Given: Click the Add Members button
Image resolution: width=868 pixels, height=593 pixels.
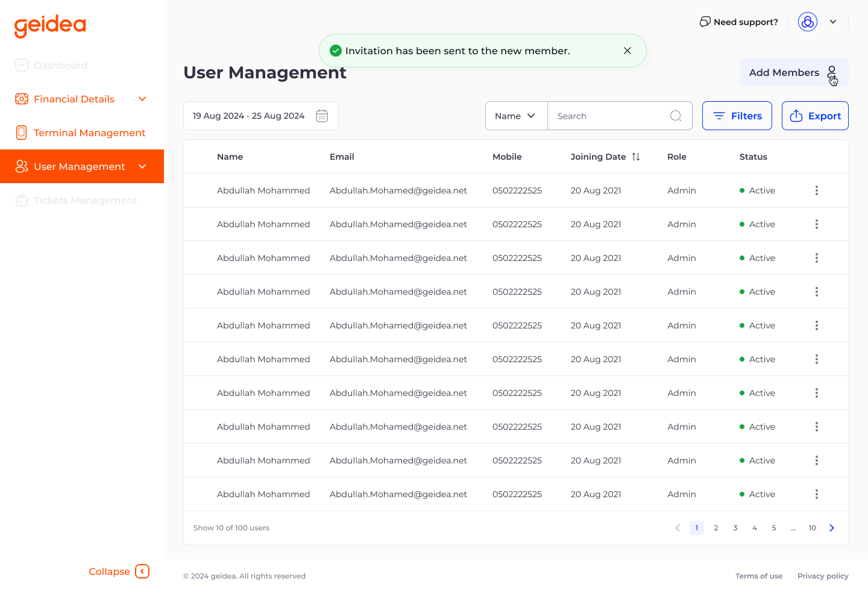Looking at the screenshot, I should pyautogui.click(x=793, y=72).
